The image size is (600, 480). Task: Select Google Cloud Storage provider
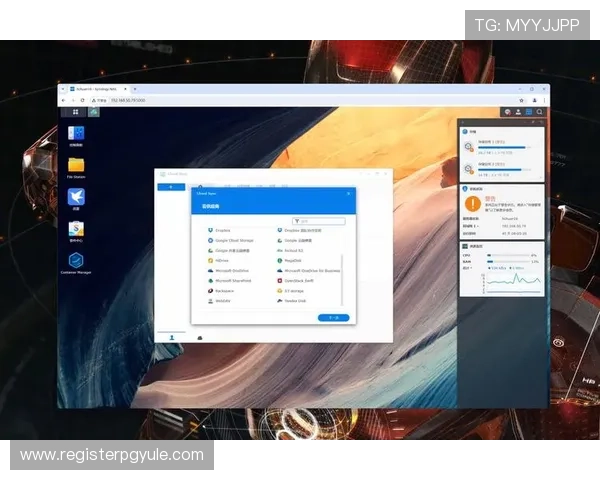click(231, 240)
